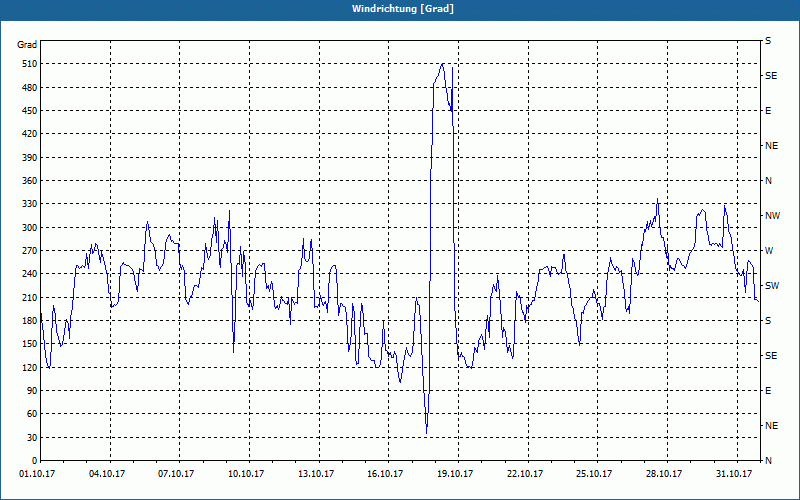Screen dimensions: 800x500
Task: Click the 13.10.17 date label
Action: 316,474
